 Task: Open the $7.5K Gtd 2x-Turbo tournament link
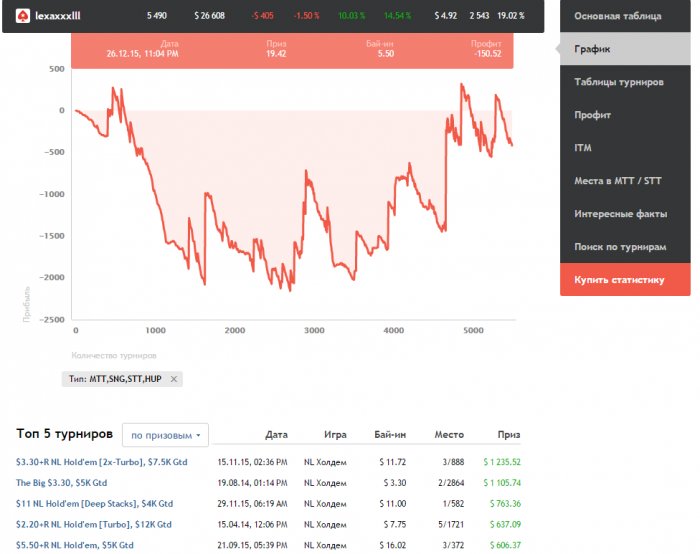click(102, 462)
